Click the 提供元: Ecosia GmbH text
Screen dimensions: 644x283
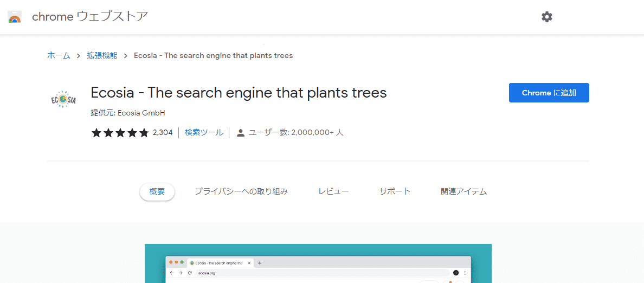click(128, 113)
